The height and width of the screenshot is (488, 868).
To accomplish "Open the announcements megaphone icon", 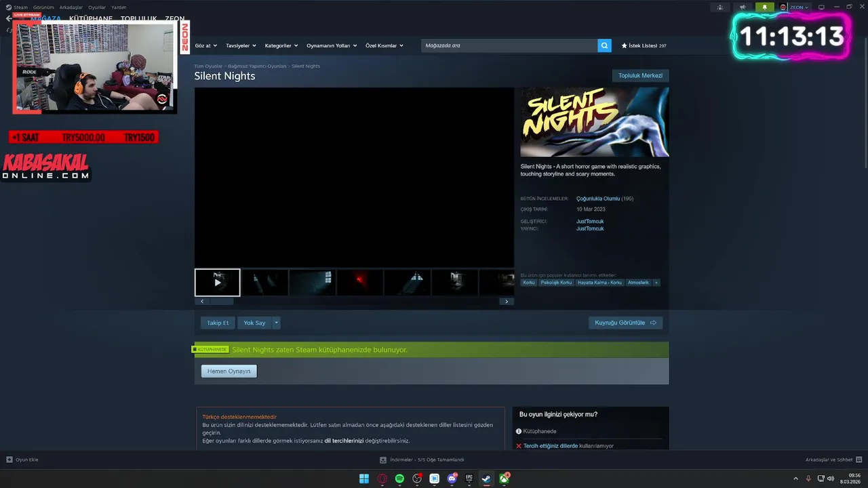I will point(743,7).
